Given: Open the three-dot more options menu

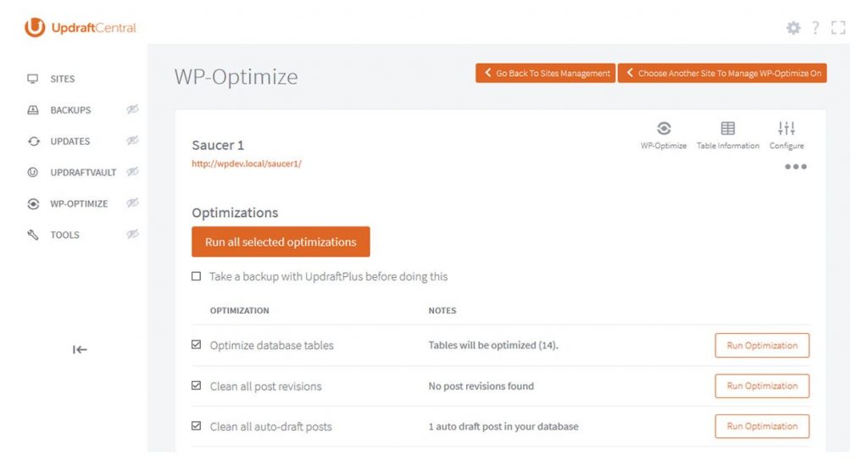Looking at the screenshot, I should [x=795, y=166].
